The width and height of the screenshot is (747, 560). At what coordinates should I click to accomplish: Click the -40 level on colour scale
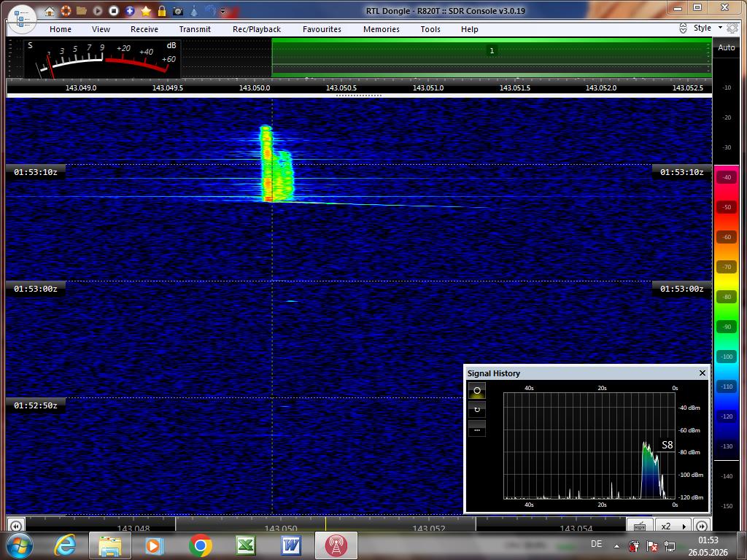pyautogui.click(x=727, y=177)
